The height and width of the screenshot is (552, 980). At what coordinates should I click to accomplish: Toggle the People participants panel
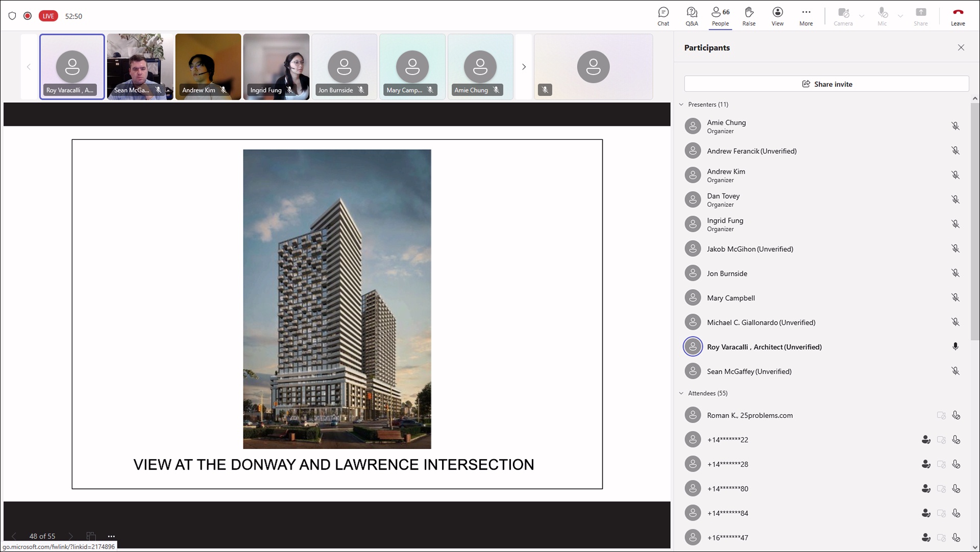[720, 16]
